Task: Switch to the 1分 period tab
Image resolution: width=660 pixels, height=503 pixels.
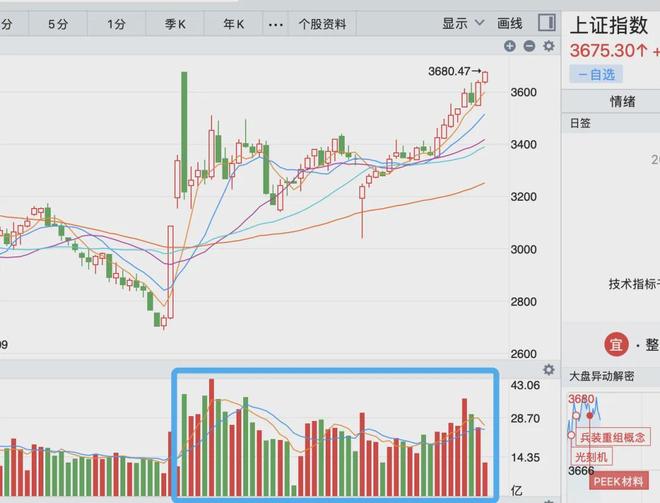Action: 117,24
